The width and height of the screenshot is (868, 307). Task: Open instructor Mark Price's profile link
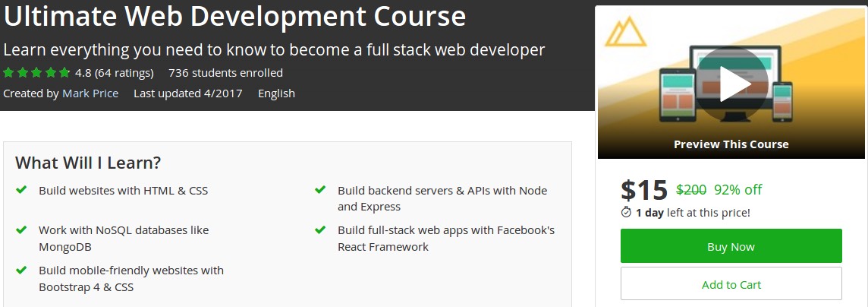(x=90, y=93)
